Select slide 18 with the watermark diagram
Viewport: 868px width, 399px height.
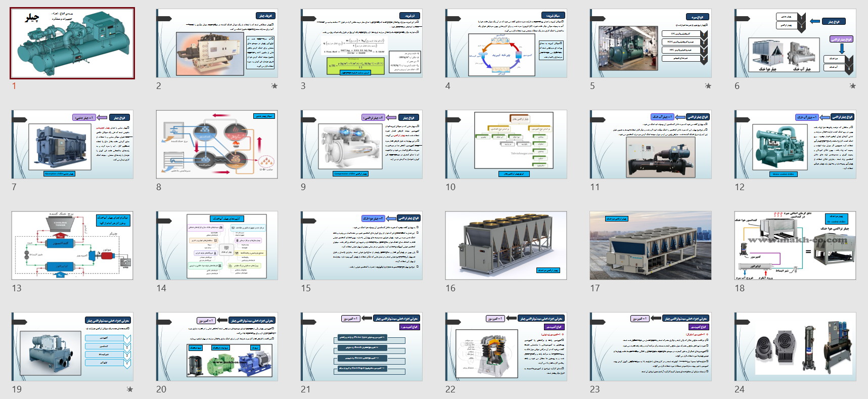[795, 246]
